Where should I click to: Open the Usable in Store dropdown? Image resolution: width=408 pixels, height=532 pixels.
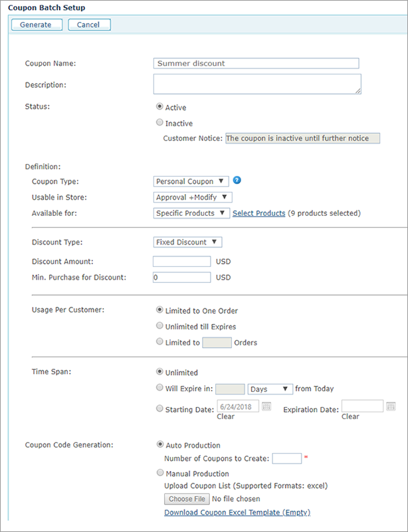pos(193,197)
